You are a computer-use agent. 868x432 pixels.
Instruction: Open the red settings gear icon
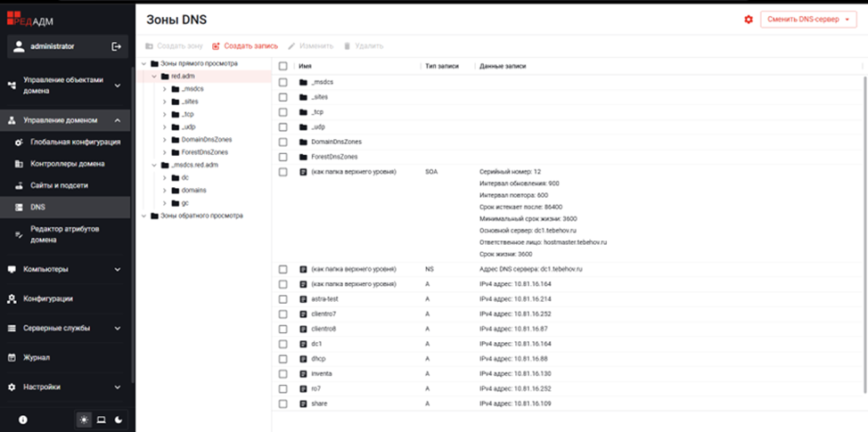(x=749, y=20)
